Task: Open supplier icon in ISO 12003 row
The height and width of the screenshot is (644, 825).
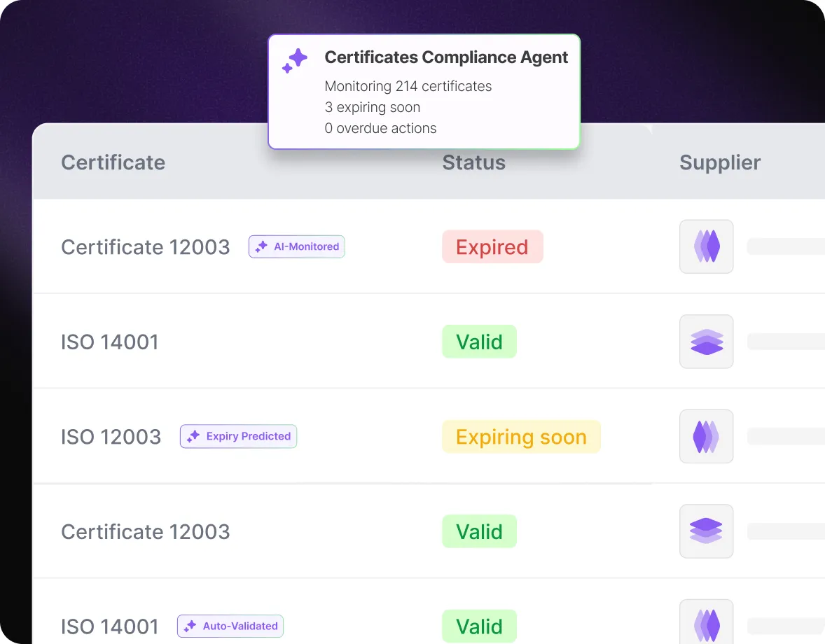Action: click(x=706, y=436)
